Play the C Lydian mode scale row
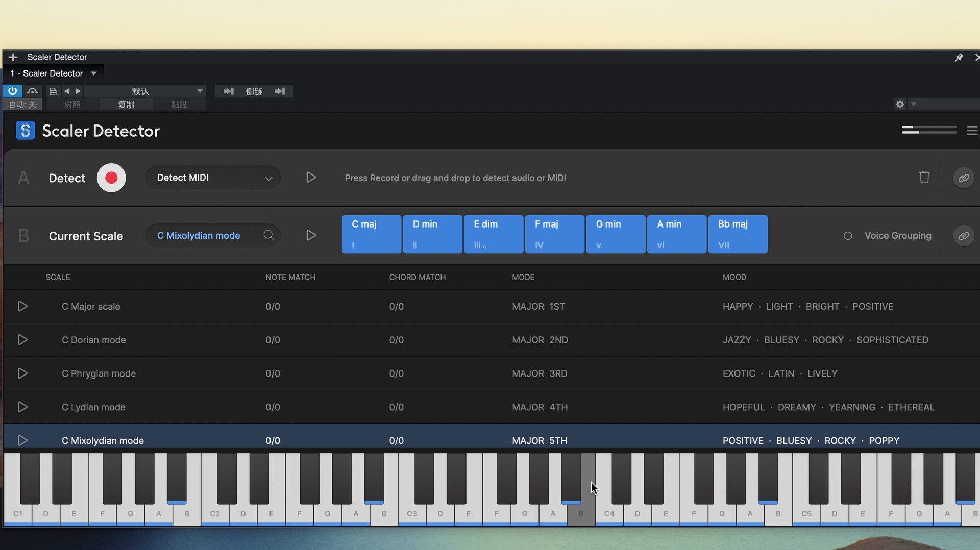Image resolution: width=980 pixels, height=550 pixels. (22, 407)
